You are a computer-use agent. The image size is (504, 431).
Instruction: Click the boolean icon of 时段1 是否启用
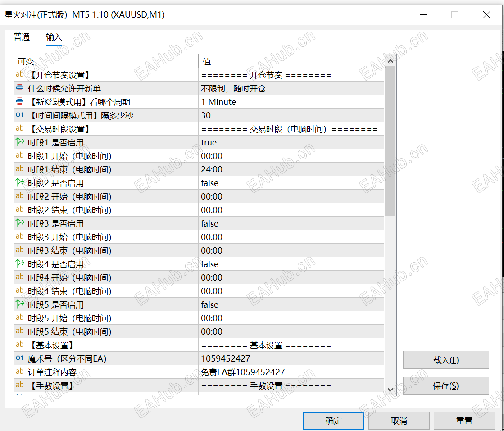[20, 142]
